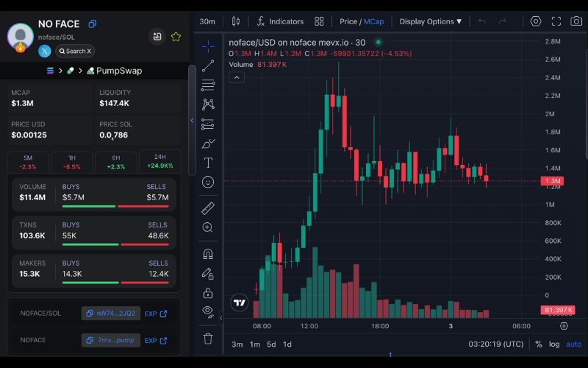Select the zoom in tool
The image size is (588, 368).
208,227
